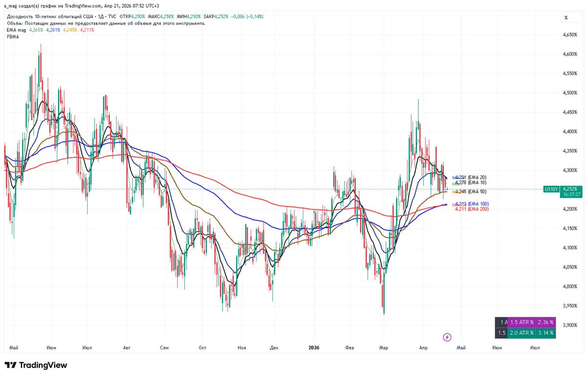Click the 2026 label on the time axis
588x377 pixels.
click(x=314, y=348)
